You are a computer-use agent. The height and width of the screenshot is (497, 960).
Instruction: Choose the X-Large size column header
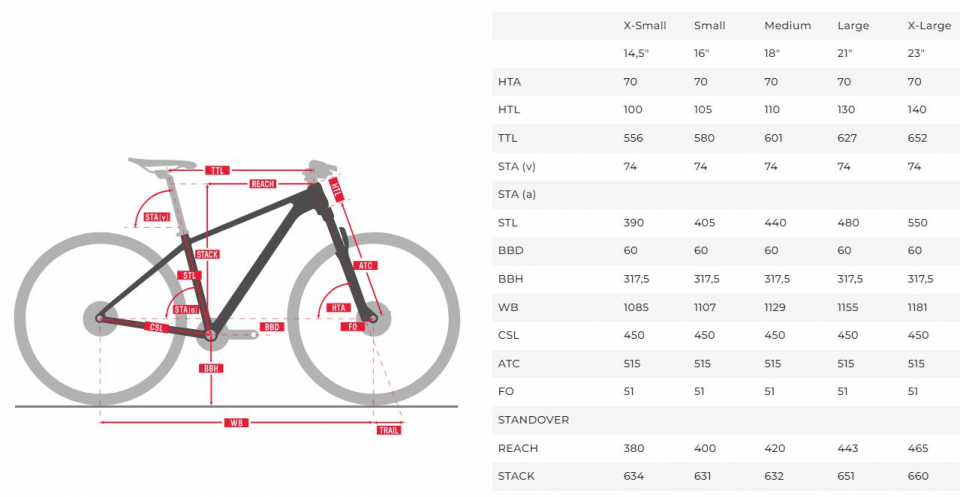928,25
